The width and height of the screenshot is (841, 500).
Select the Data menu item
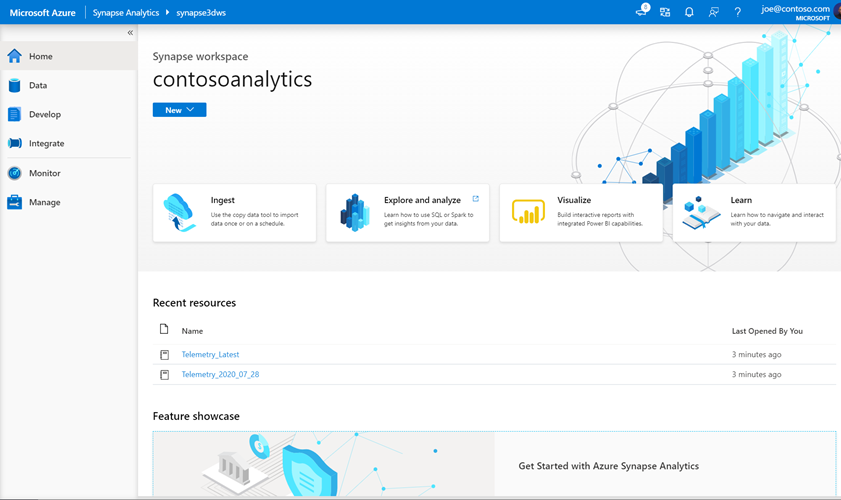pos(69,85)
